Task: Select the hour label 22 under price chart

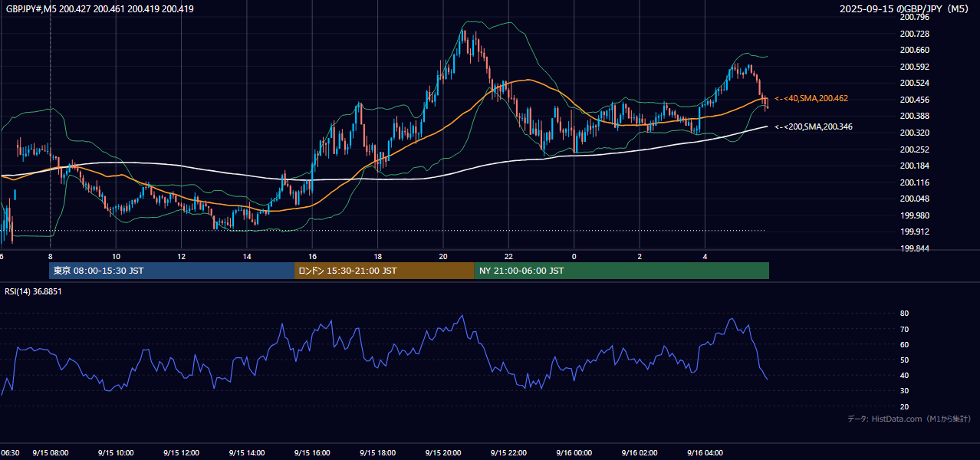Action: tap(508, 256)
